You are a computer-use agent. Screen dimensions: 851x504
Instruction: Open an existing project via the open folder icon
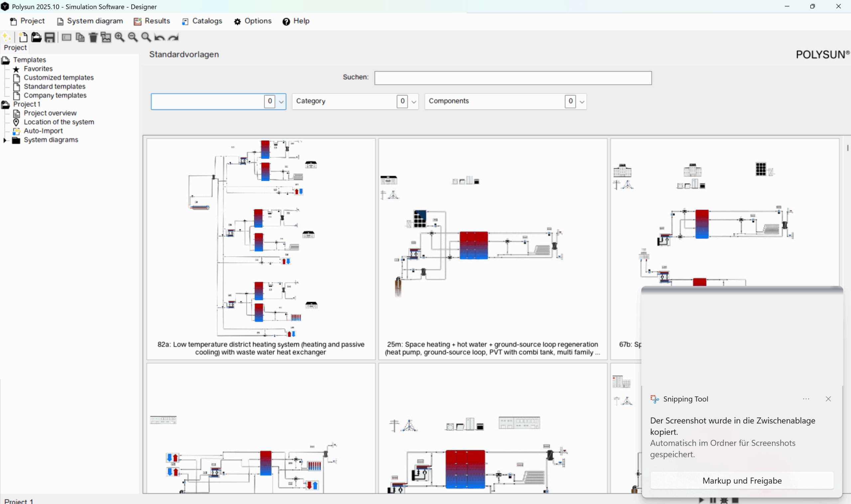pos(36,37)
